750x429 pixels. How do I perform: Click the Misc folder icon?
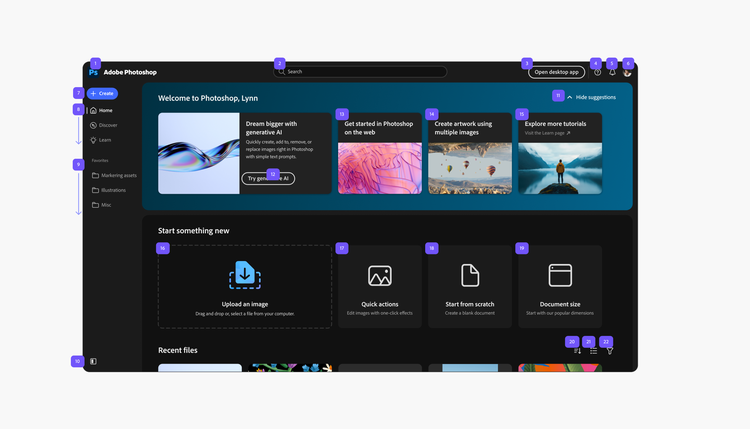tap(95, 205)
